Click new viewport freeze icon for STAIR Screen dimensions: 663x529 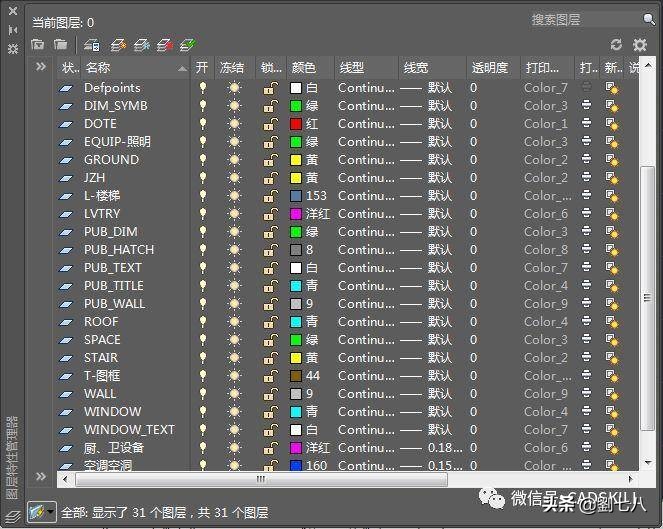(611, 359)
